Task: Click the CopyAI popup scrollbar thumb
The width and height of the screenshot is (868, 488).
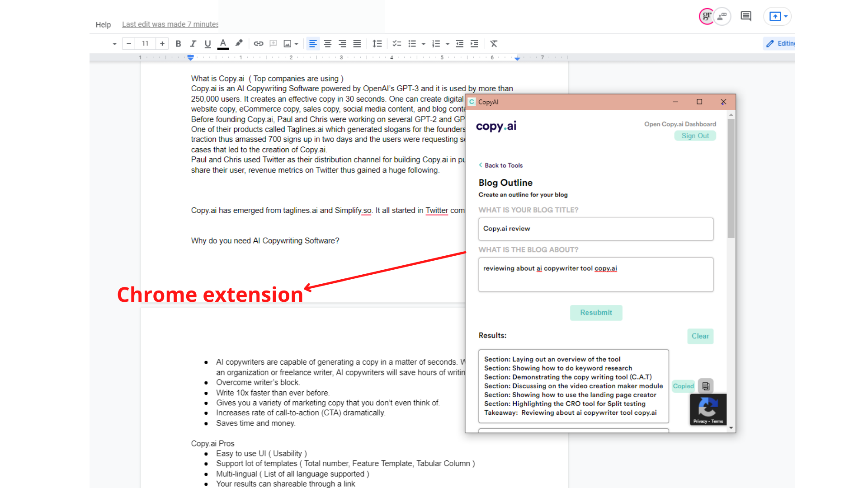Action: (731, 178)
